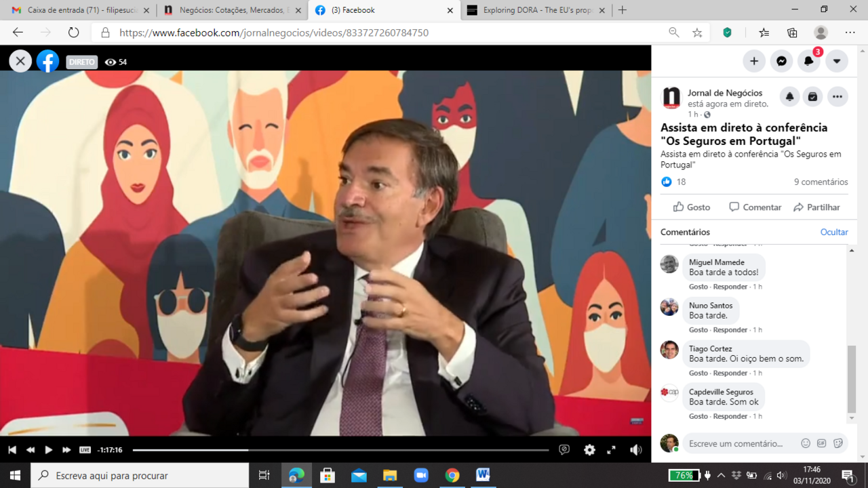868x488 pixels.
Task: Go to Facebook home via the logo
Action: (x=47, y=62)
